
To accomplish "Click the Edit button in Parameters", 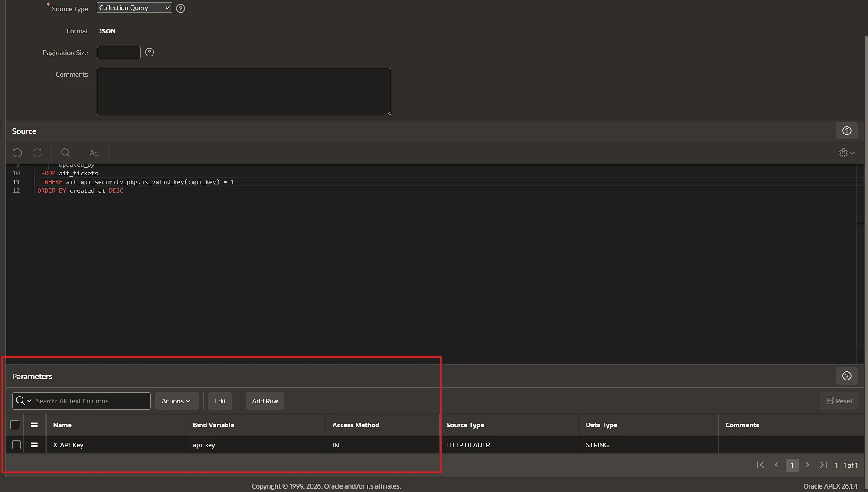I will coord(220,401).
